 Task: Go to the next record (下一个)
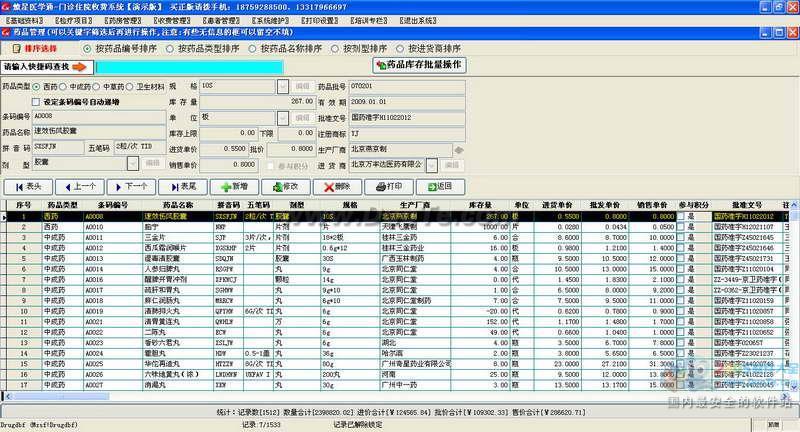[132, 187]
